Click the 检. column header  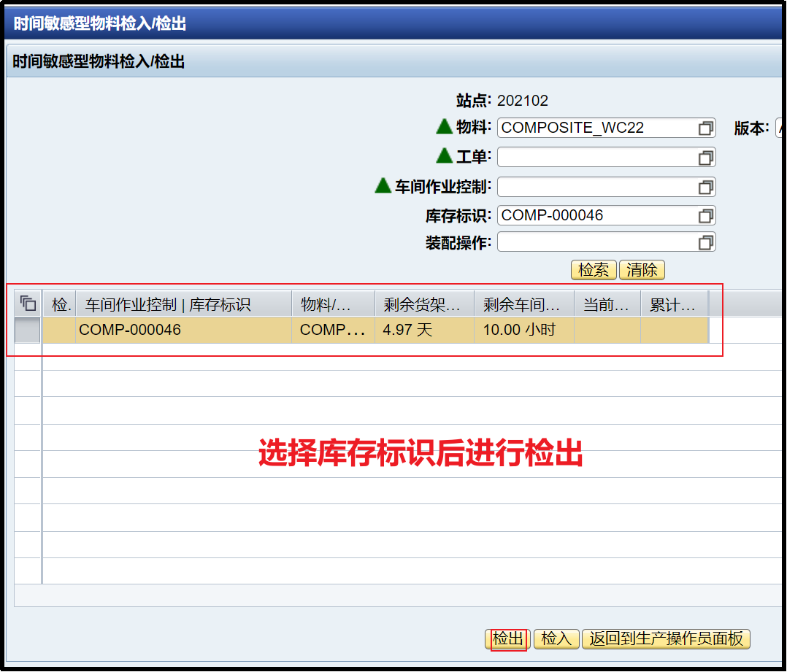pos(60,304)
